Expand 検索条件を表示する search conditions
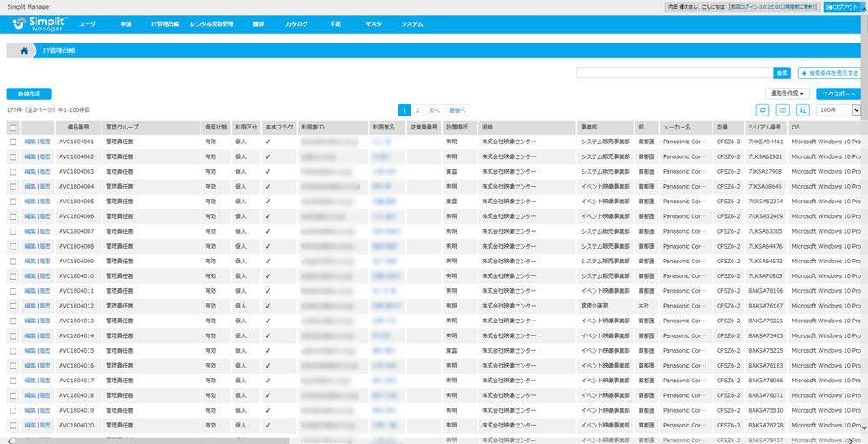Screen dimensions: 868x444 tap(829, 73)
